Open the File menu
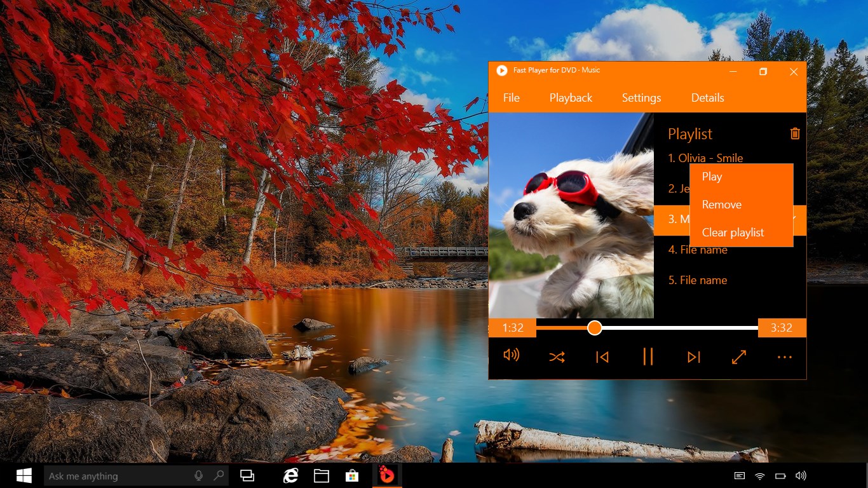The image size is (868, 488). (511, 98)
